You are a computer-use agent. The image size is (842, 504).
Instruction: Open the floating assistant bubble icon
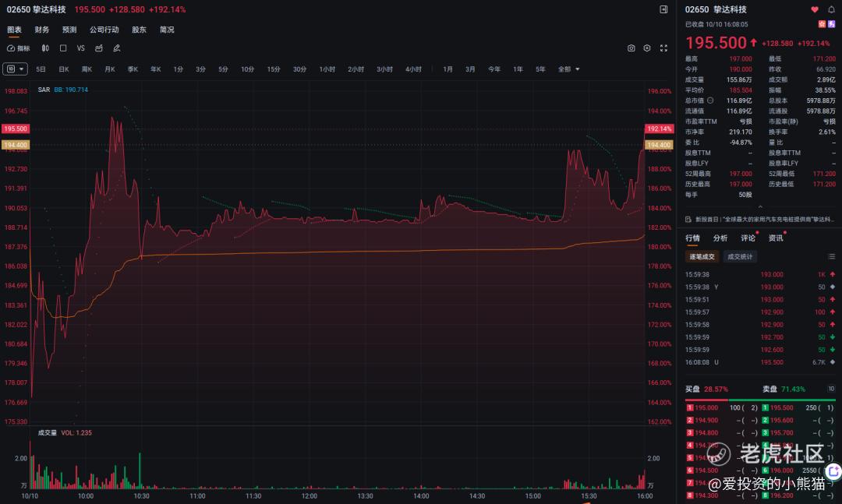[834, 472]
